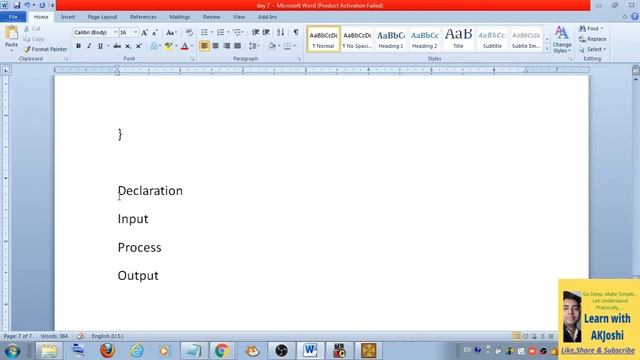Apply the Heading 2 style
The height and width of the screenshot is (360, 640).
coord(424,39)
